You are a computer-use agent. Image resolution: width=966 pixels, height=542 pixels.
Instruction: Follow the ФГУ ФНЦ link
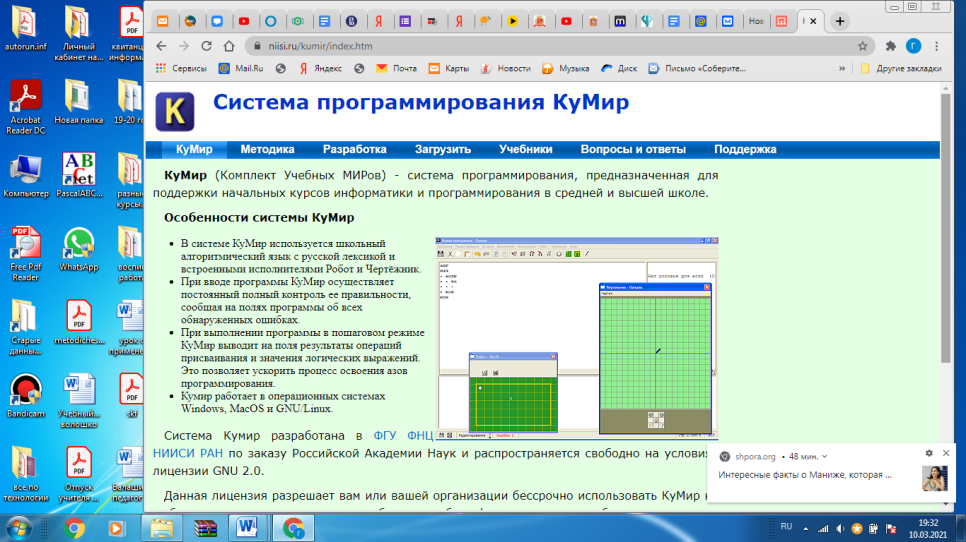coord(403,435)
